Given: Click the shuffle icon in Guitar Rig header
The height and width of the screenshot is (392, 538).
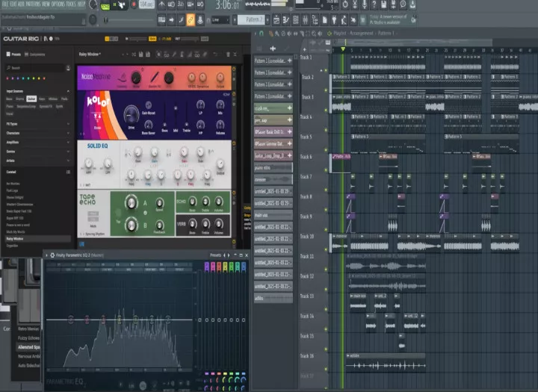Looking at the screenshot, I should [x=134, y=55].
